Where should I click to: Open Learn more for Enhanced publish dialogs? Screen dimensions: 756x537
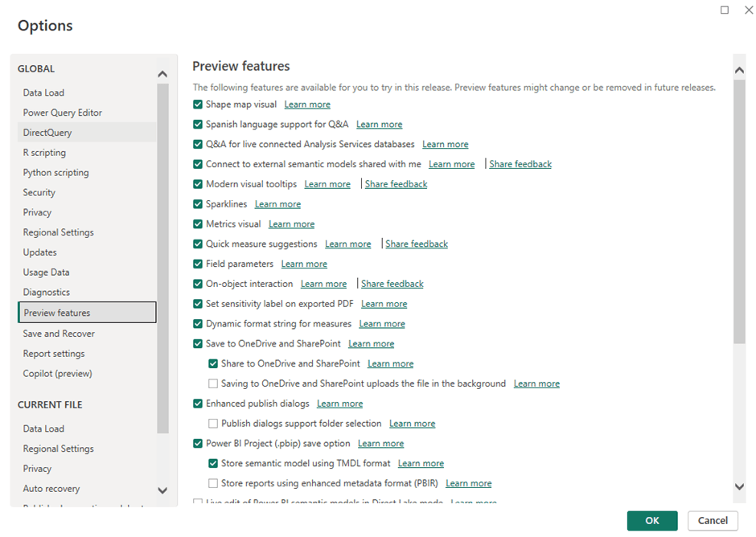340,404
